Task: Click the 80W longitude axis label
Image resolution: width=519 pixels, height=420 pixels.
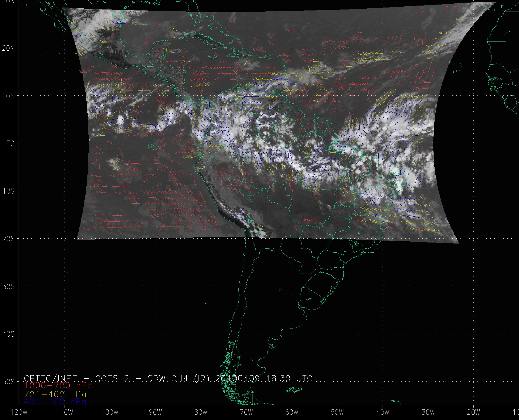Action: [201, 412]
